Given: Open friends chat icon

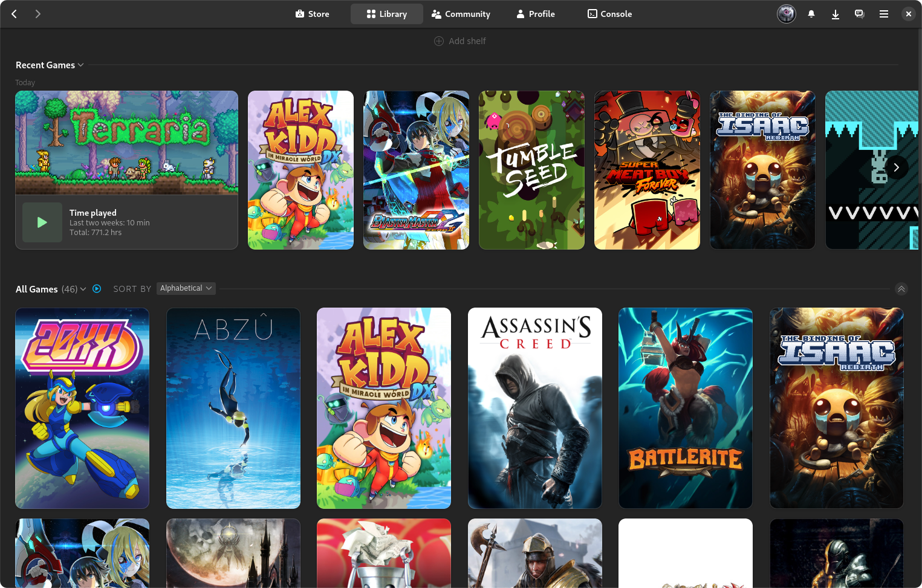Looking at the screenshot, I should point(859,14).
